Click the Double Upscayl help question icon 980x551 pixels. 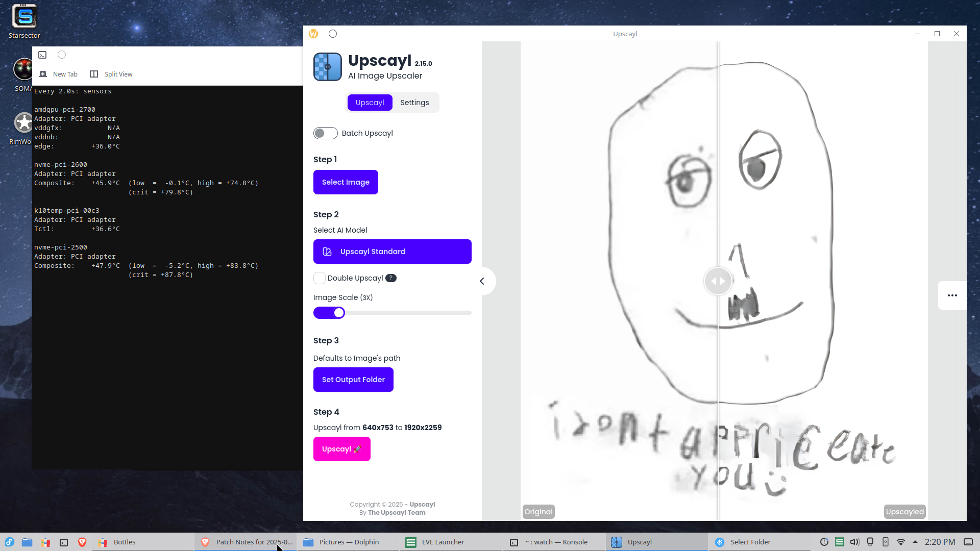click(390, 278)
